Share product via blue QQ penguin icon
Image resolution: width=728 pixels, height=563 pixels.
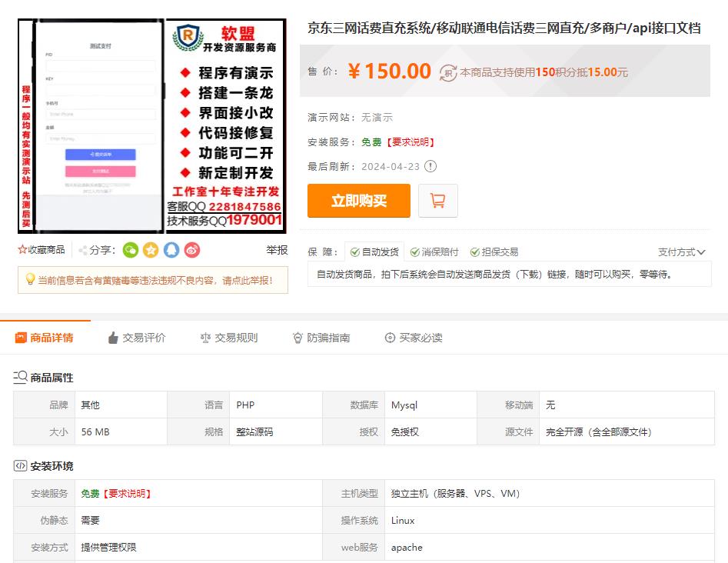[171, 251]
